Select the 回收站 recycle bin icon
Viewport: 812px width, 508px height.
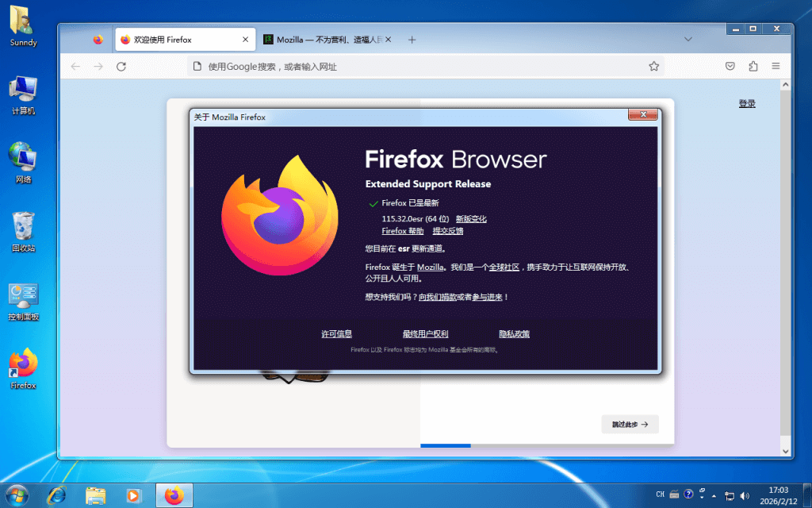coord(23,232)
